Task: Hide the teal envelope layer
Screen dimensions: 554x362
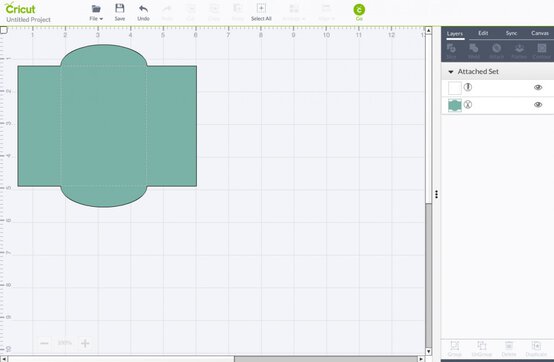Action: 538,105
